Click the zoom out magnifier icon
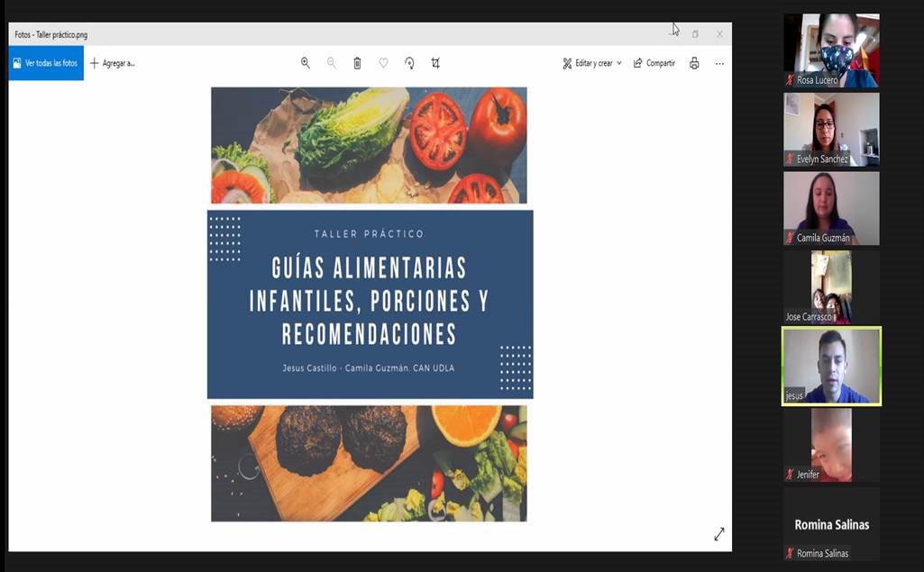The width and height of the screenshot is (924, 572). pyautogui.click(x=332, y=63)
